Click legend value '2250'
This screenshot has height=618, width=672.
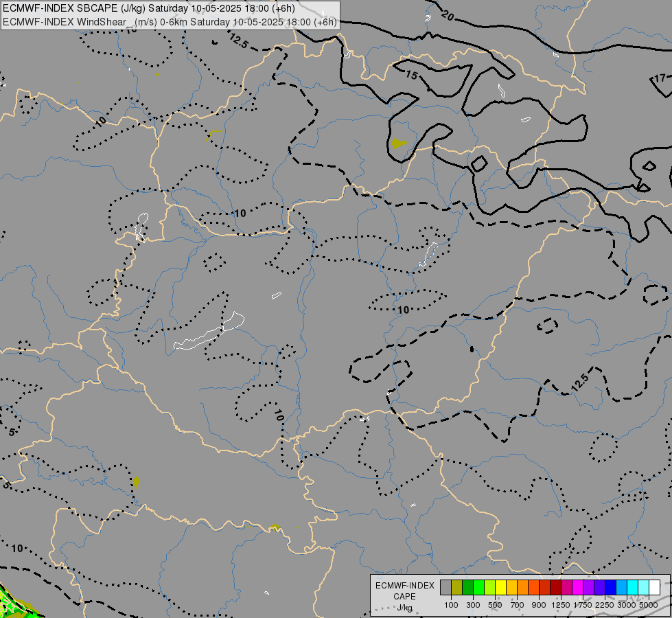(604, 605)
